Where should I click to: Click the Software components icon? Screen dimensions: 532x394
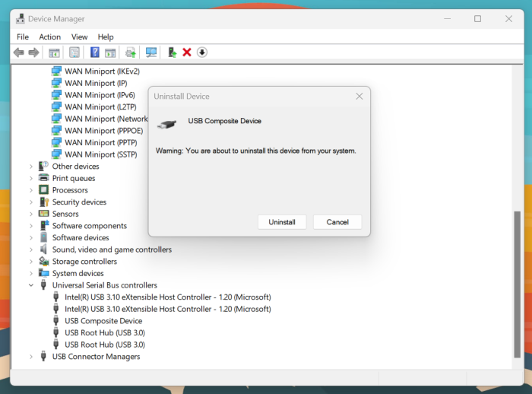coord(44,225)
